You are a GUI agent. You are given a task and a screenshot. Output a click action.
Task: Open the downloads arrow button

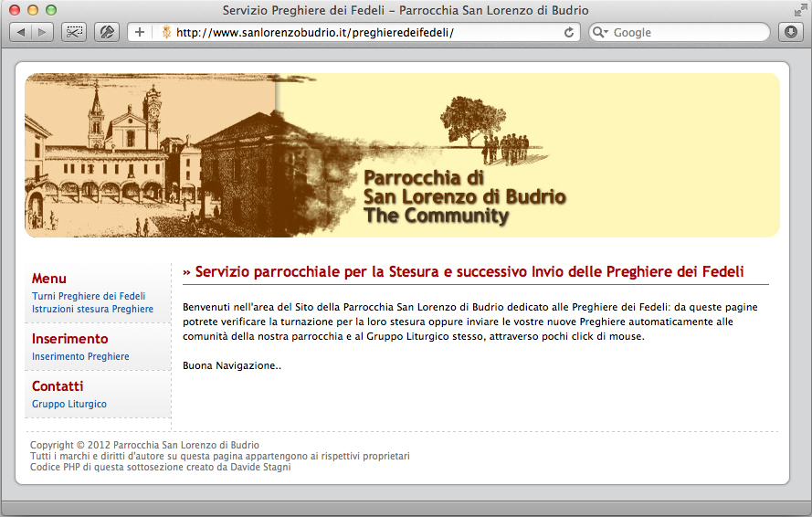tap(791, 32)
